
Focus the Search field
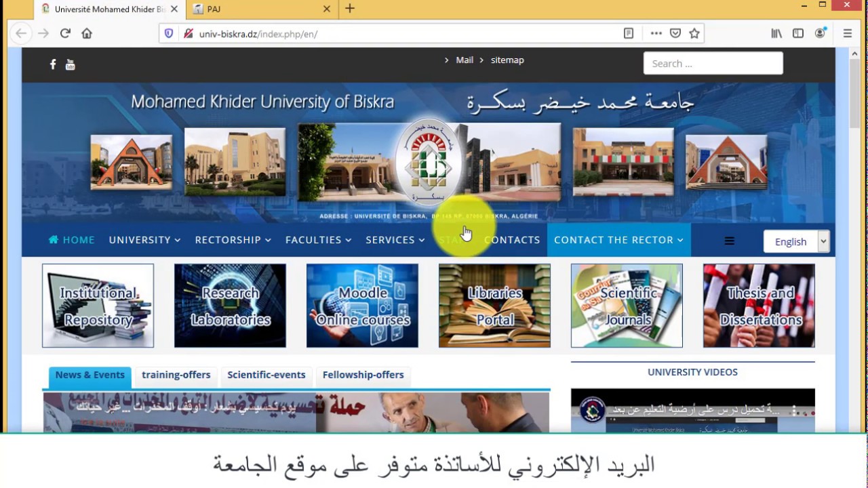coord(713,63)
